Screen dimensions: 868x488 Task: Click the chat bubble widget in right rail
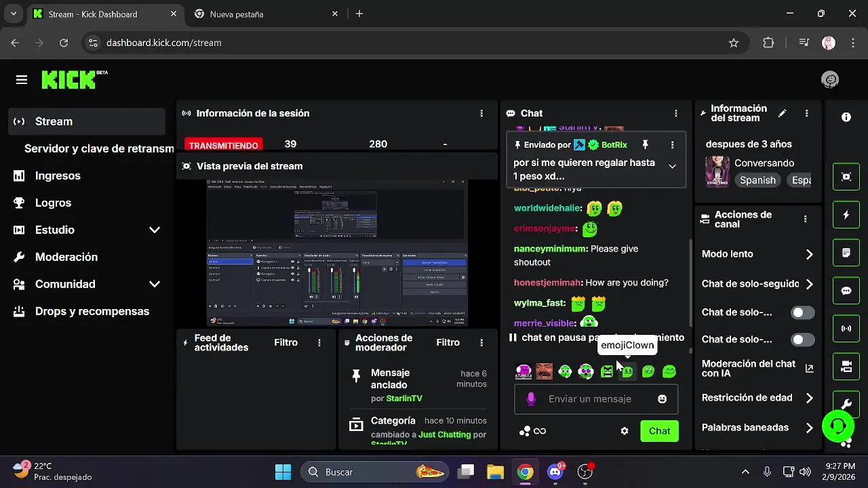(846, 291)
